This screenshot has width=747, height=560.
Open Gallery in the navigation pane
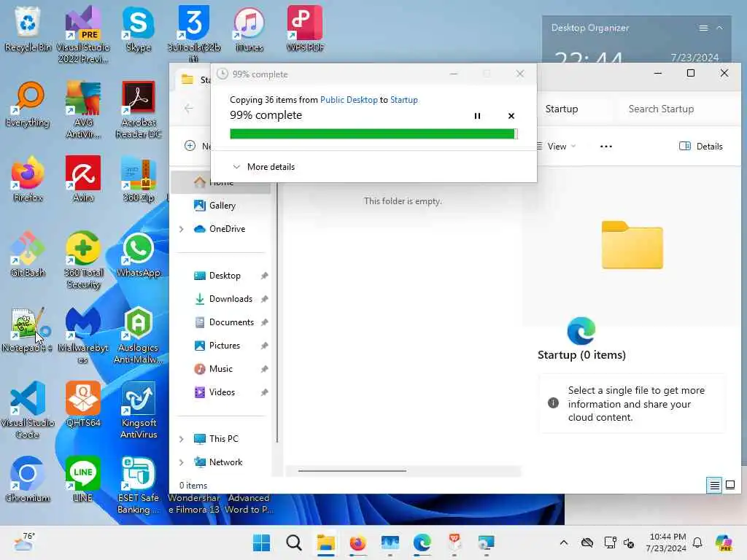click(x=222, y=205)
